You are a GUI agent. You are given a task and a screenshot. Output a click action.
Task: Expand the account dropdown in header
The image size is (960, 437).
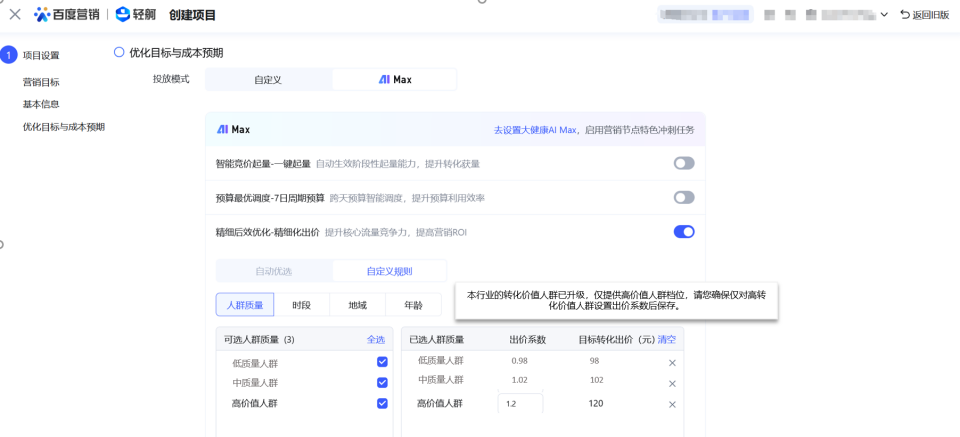point(884,15)
